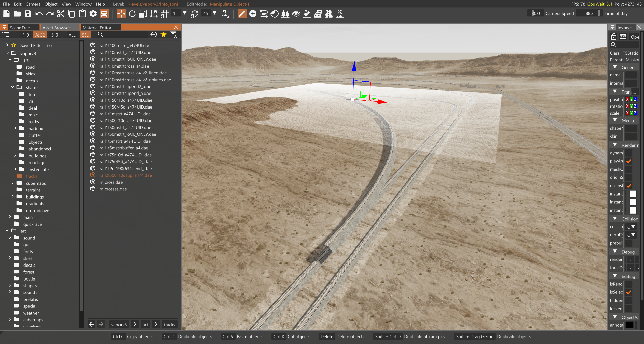Open the mesh road/path editor icon
This screenshot has width=644, height=344.
[x=264, y=14]
